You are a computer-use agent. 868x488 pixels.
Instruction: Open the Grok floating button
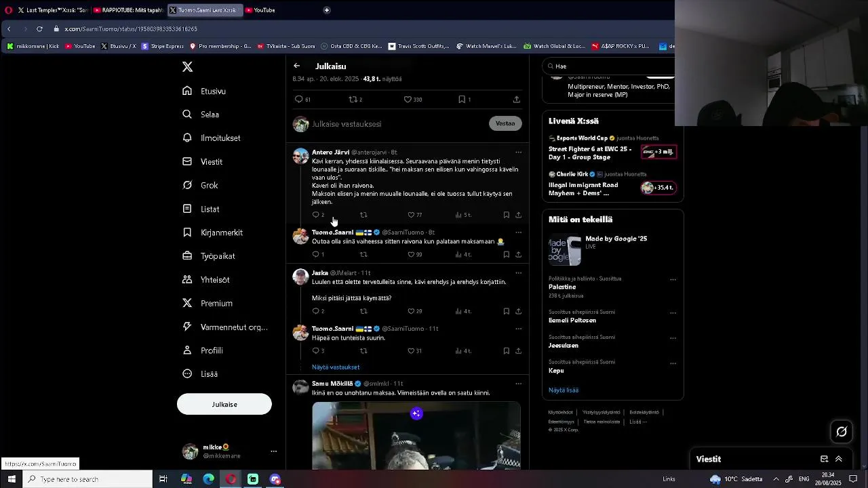[842, 432]
